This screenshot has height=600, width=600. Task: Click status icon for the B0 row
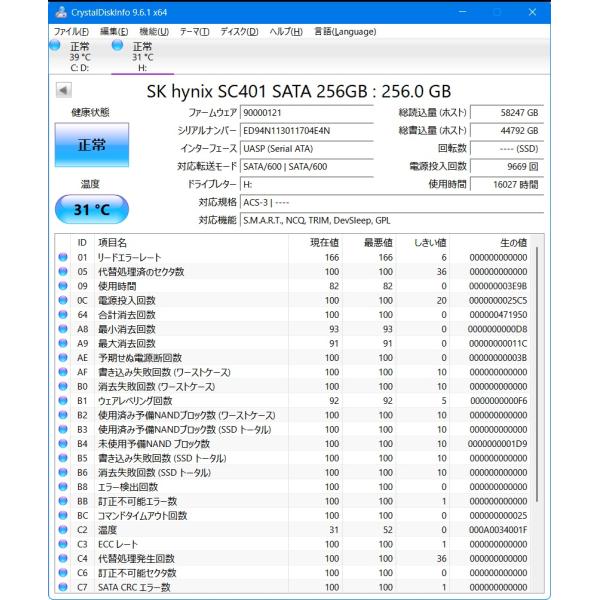pyautogui.click(x=63, y=386)
